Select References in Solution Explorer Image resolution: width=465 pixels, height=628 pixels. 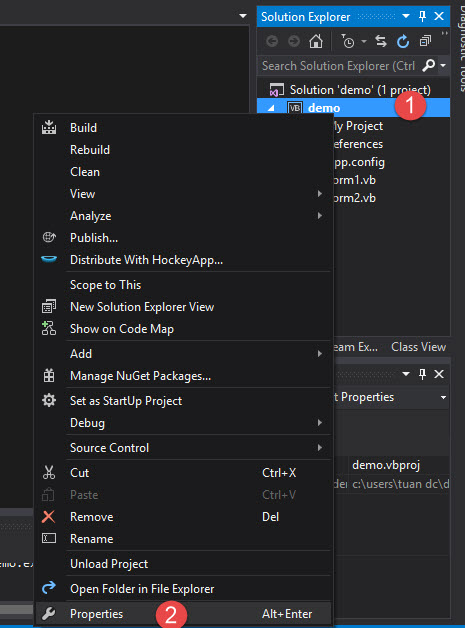tap(358, 144)
